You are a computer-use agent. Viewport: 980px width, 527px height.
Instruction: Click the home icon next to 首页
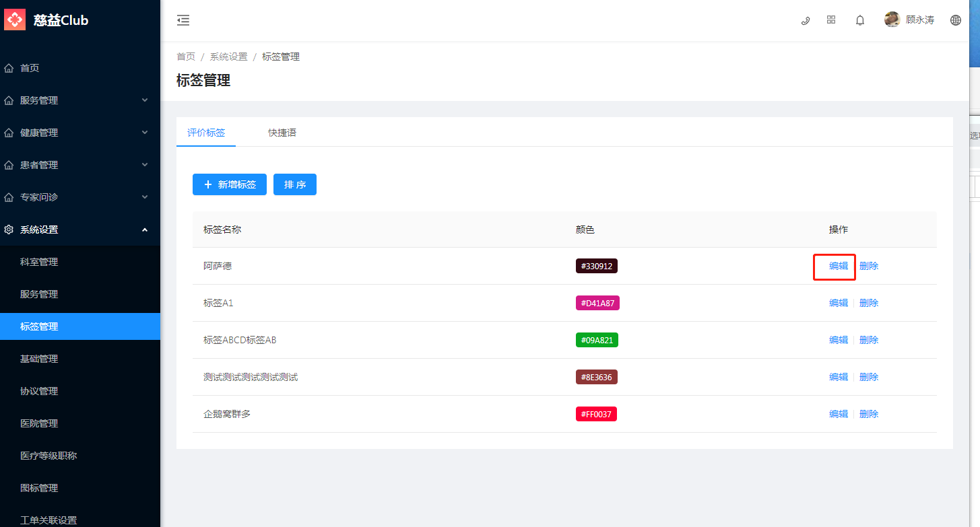click(9, 68)
